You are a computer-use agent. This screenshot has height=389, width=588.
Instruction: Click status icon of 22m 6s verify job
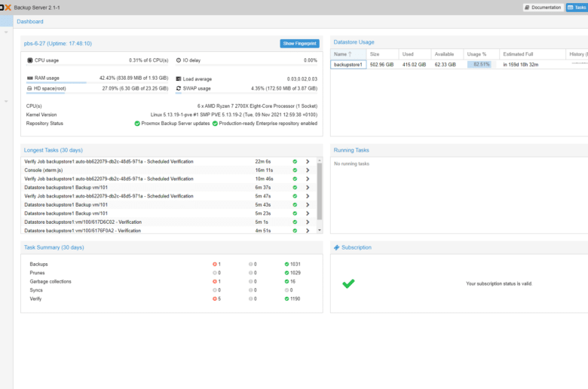(295, 161)
